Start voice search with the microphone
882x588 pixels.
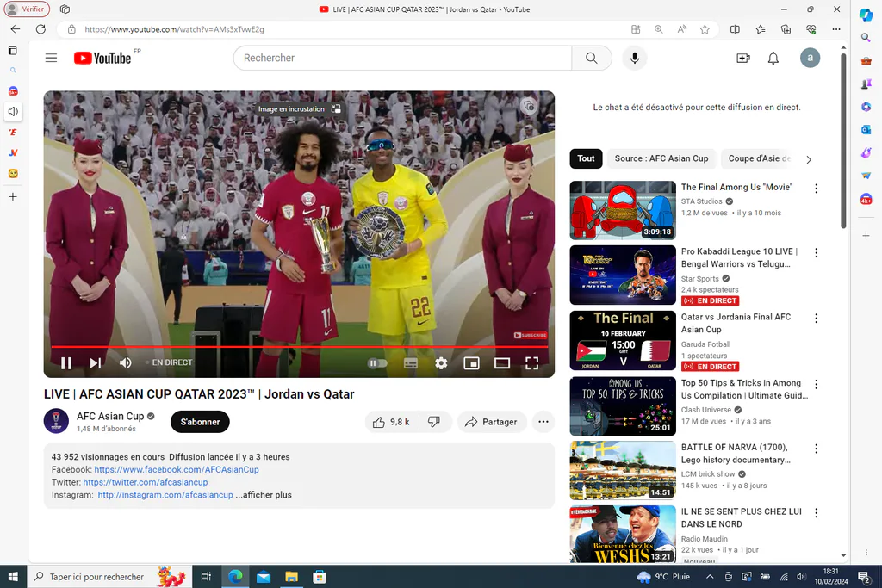635,58
